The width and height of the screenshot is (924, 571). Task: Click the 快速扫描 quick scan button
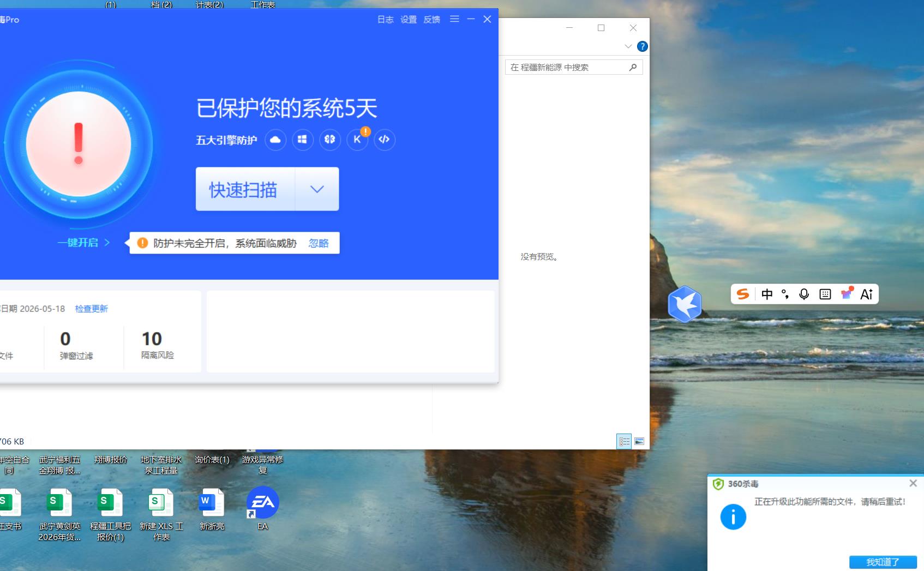click(245, 189)
